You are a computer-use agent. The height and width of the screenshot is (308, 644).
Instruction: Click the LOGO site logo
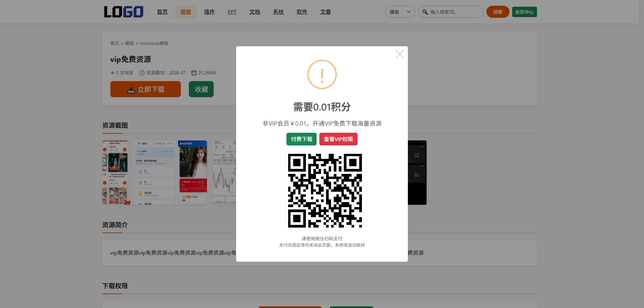pyautogui.click(x=123, y=12)
